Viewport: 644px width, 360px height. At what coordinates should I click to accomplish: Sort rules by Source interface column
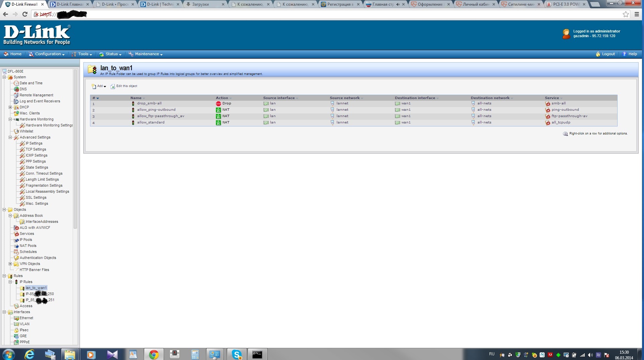point(280,98)
